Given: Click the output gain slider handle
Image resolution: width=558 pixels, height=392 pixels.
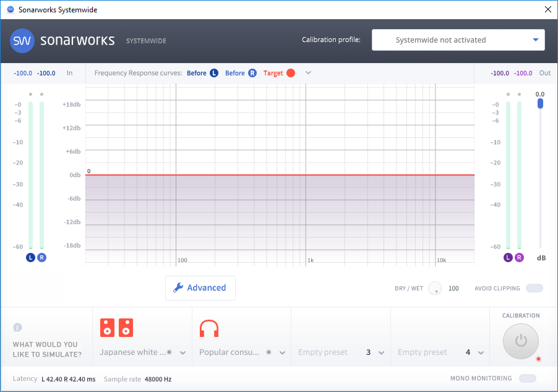Looking at the screenshot, I should click(540, 103).
